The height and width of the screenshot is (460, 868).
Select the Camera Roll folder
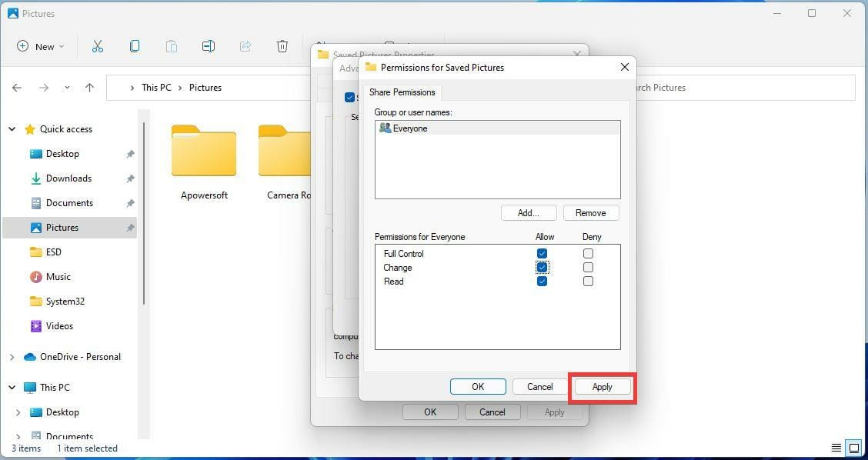[x=285, y=163]
